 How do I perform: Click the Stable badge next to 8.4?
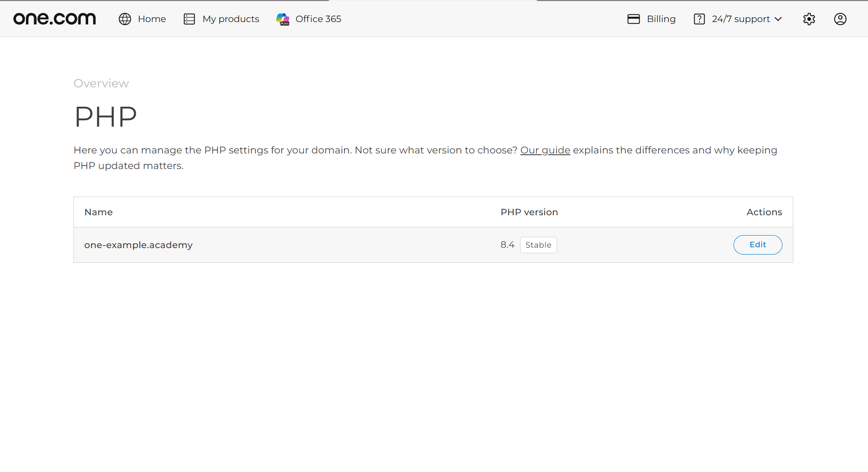(539, 245)
